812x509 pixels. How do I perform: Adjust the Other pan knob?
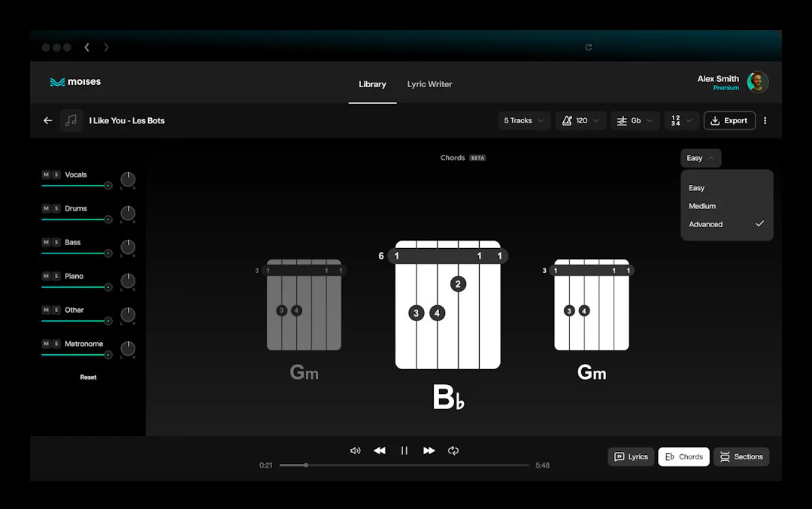(x=128, y=315)
